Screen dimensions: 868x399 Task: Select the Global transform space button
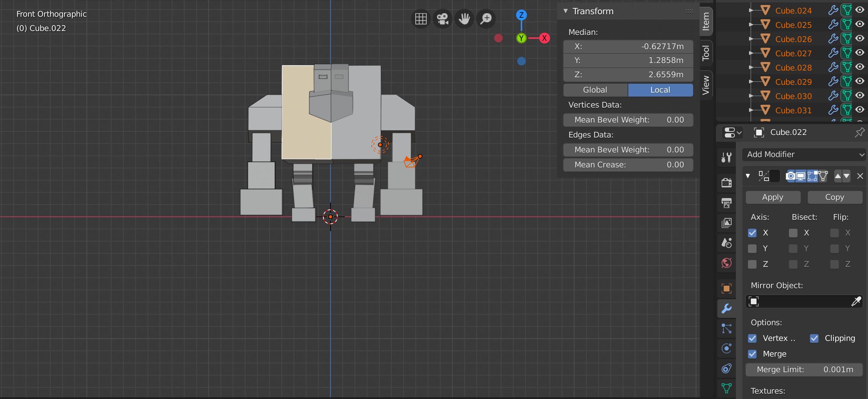596,90
